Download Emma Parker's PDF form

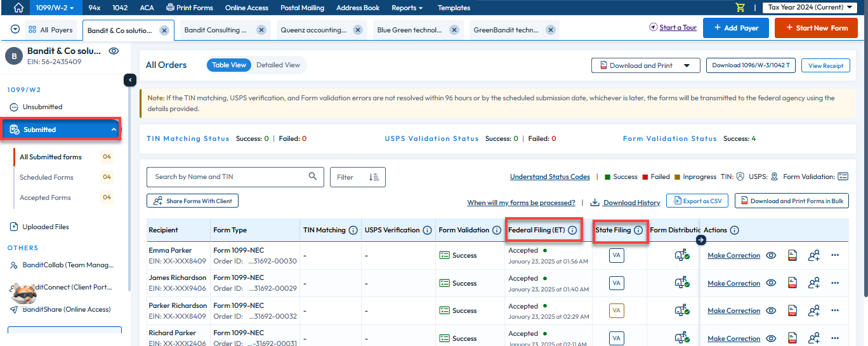tap(792, 256)
